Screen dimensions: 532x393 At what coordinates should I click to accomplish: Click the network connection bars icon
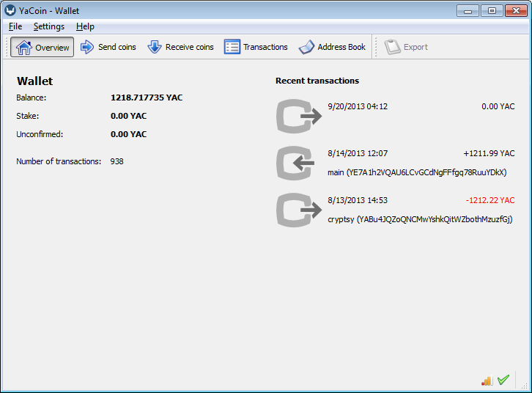tap(487, 381)
